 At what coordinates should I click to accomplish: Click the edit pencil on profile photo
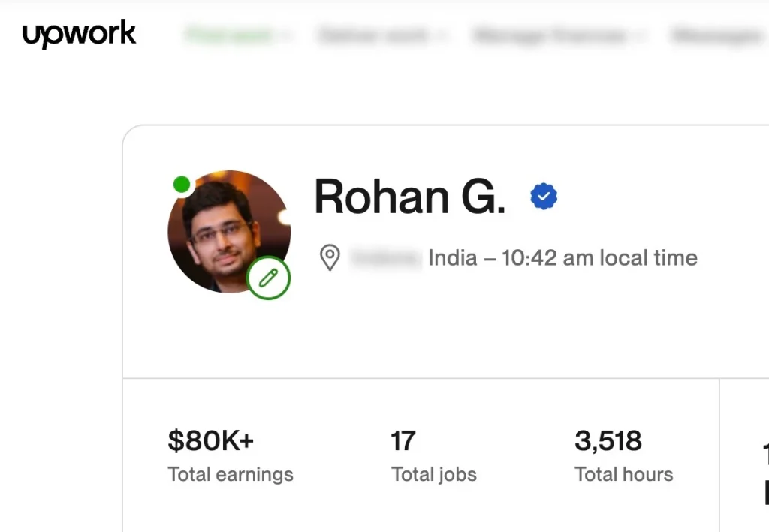click(x=268, y=278)
